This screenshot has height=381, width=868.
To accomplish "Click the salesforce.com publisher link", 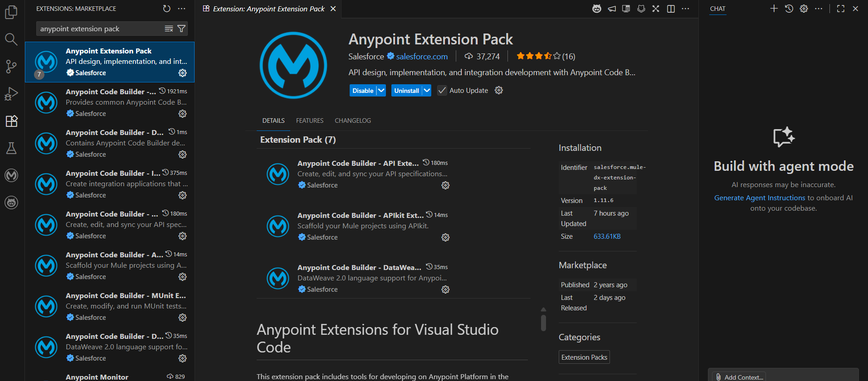I will (422, 57).
